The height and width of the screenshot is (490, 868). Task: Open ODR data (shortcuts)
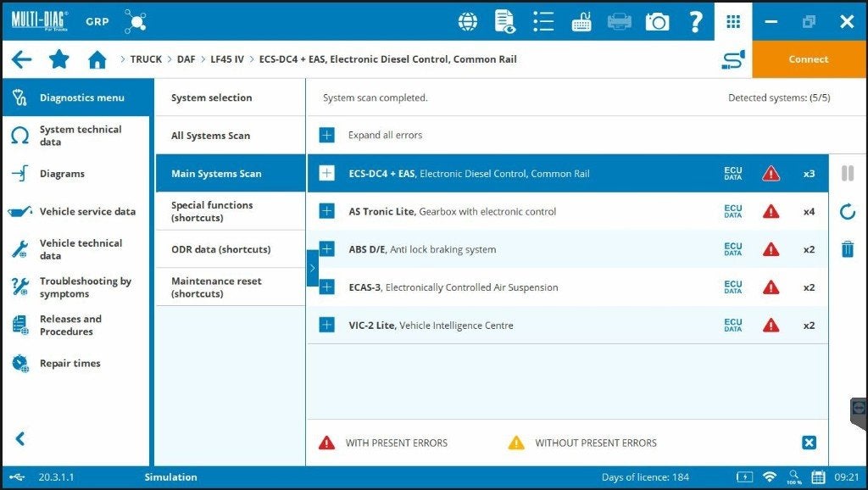tap(231, 249)
